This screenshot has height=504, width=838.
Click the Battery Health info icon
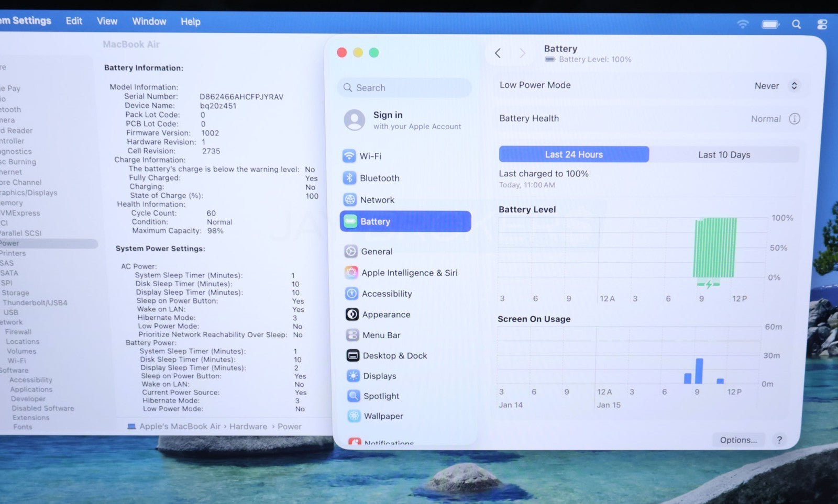tap(794, 119)
